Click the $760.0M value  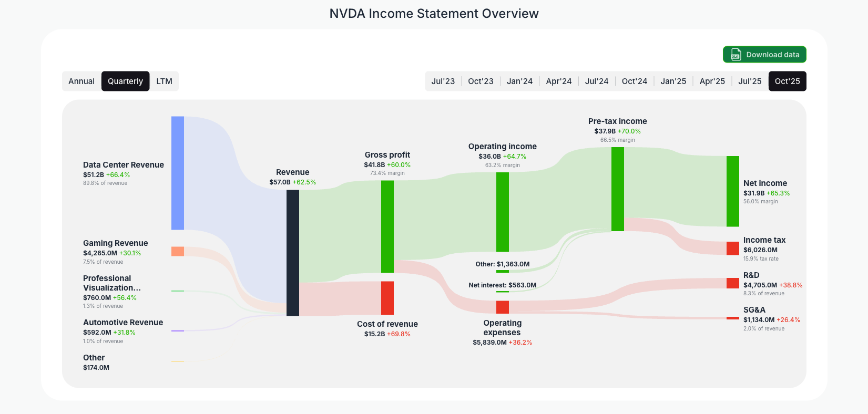pyautogui.click(x=97, y=298)
